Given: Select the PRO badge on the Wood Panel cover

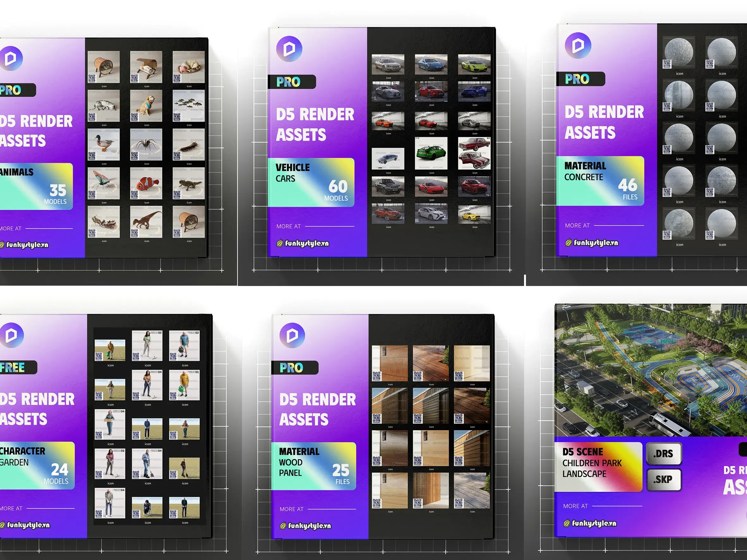Looking at the screenshot, I should [295, 368].
